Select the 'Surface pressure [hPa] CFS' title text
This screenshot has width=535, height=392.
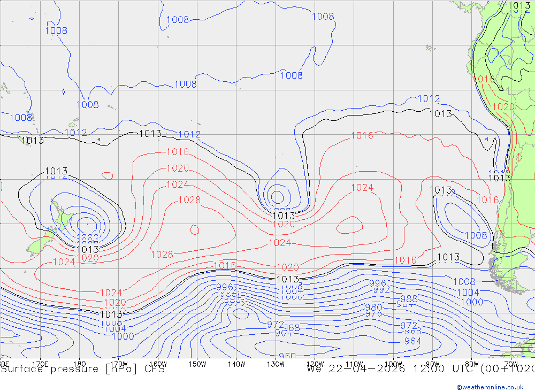click(82, 369)
